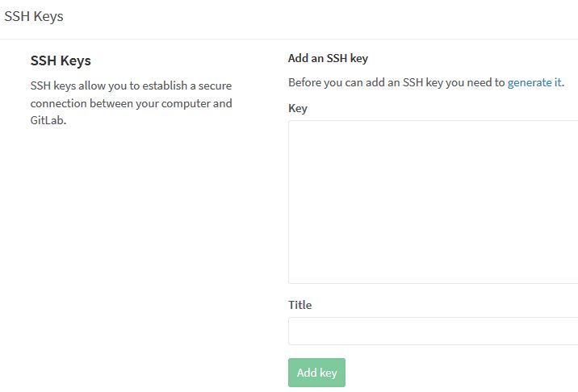Open the 'generate it' link
The image size is (578, 392).
pos(534,82)
